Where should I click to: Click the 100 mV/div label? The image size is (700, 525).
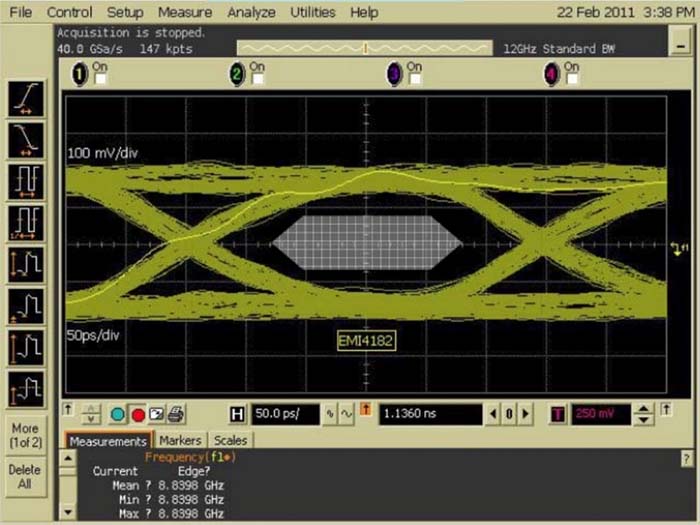(x=102, y=153)
